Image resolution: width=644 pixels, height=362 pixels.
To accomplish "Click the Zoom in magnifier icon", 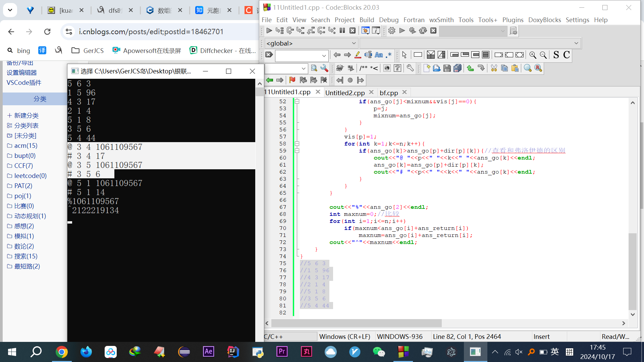I will [x=533, y=55].
